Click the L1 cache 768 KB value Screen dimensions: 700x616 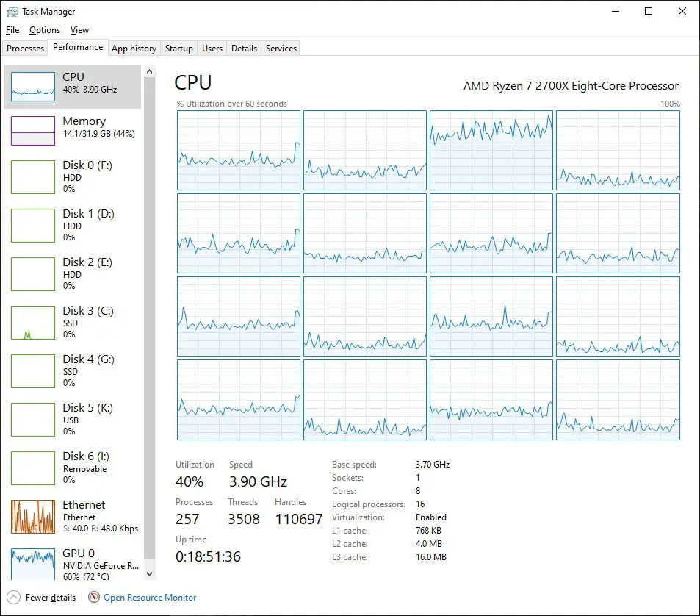coord(428,531)
